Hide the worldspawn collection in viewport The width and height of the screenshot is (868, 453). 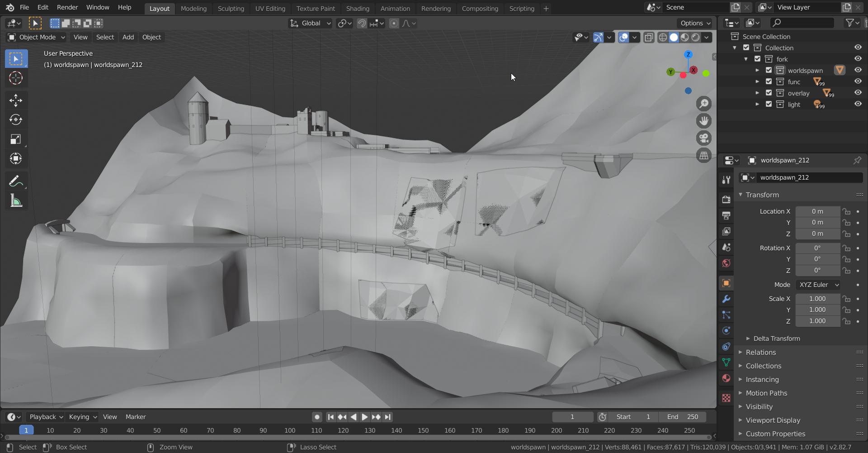click(858, 70)
